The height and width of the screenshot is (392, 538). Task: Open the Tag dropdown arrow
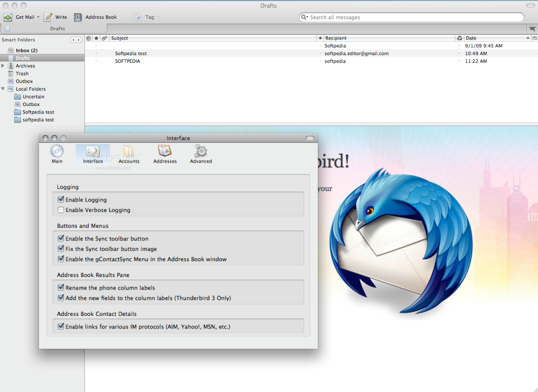coord(158,17)
